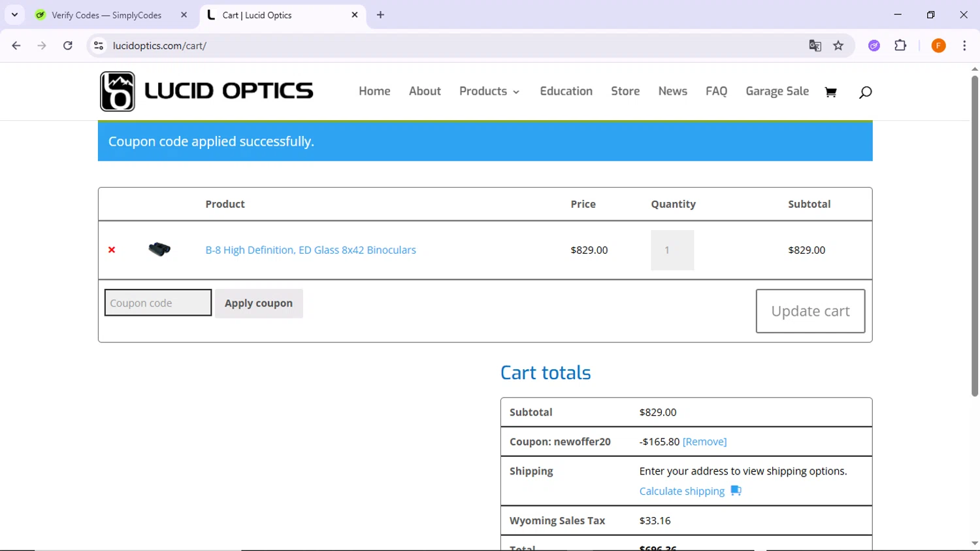Open the shopping cart icon in navigation

coord(830,92)
